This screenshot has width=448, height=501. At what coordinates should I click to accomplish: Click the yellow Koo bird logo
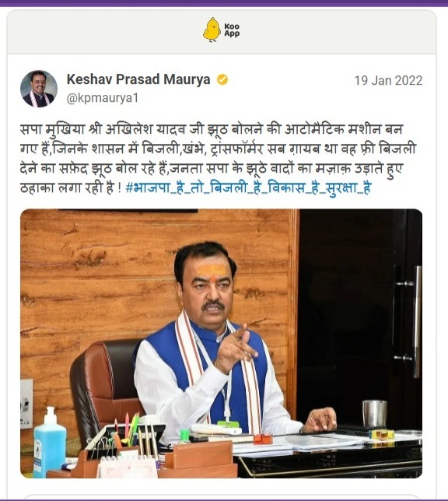pyautogui.click(x=212, y=30)
